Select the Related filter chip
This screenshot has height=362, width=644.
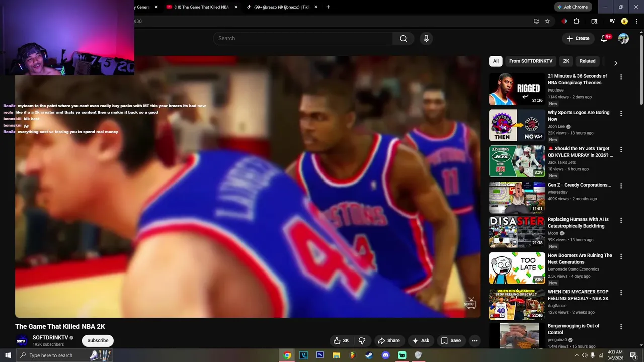point(587,61)
